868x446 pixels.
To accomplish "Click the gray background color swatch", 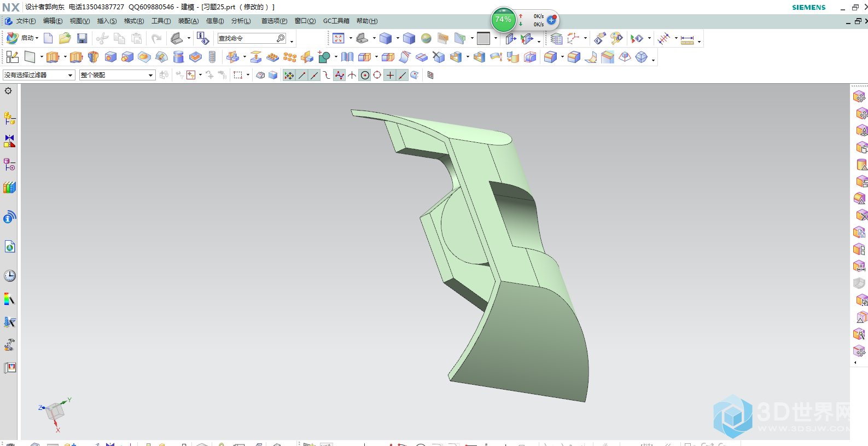I will (483, 38).
